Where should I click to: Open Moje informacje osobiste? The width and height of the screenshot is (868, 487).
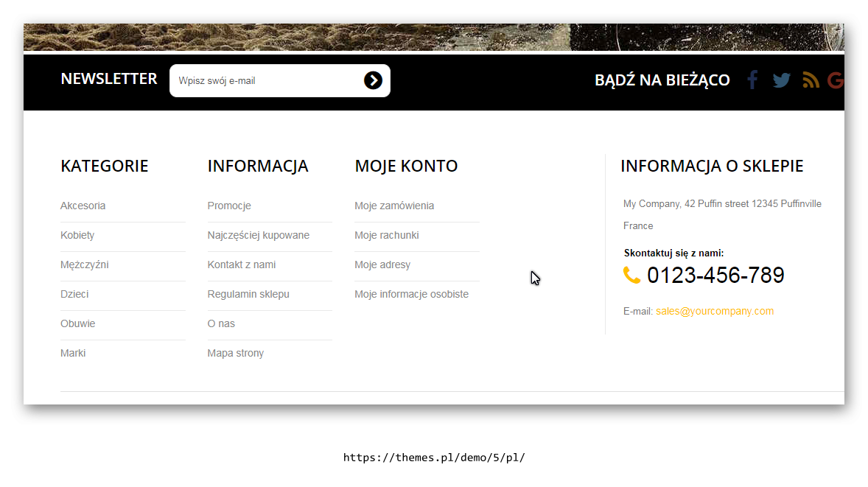[411, 294]
